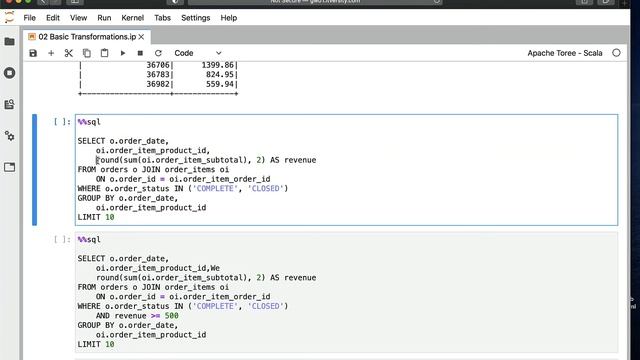Open the View menu
Image resolution: width=640 pixels, height=360 pixels.
click(78, 18)
